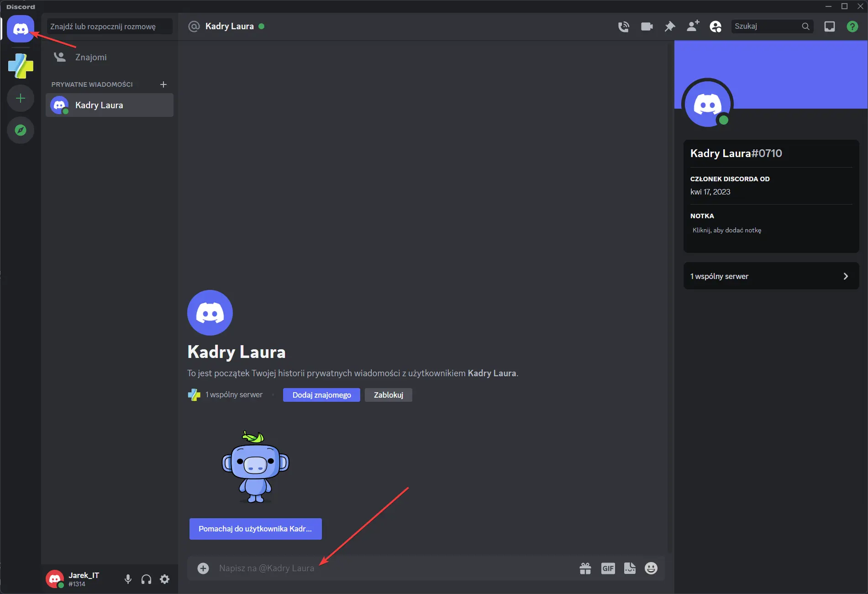
Task: Click Dodaj znajomego button
Action: 321,395
